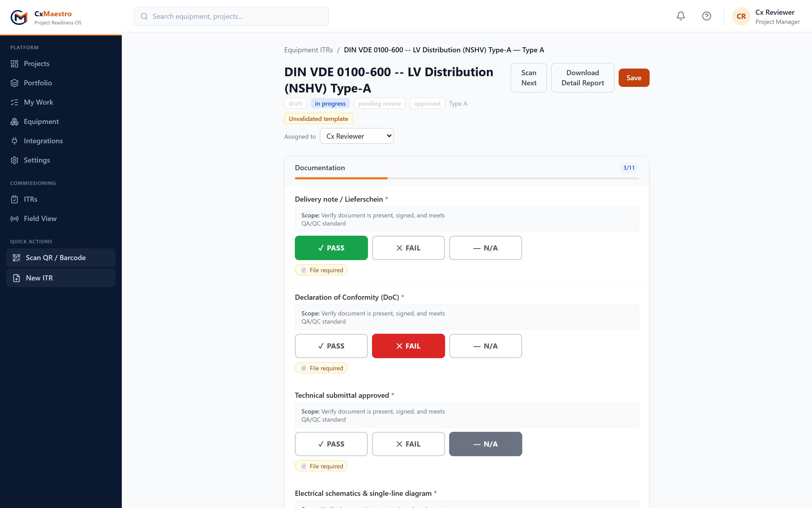Set Technical submittal approved to N/A
This screenshot has width=812, height=508.
485,444
